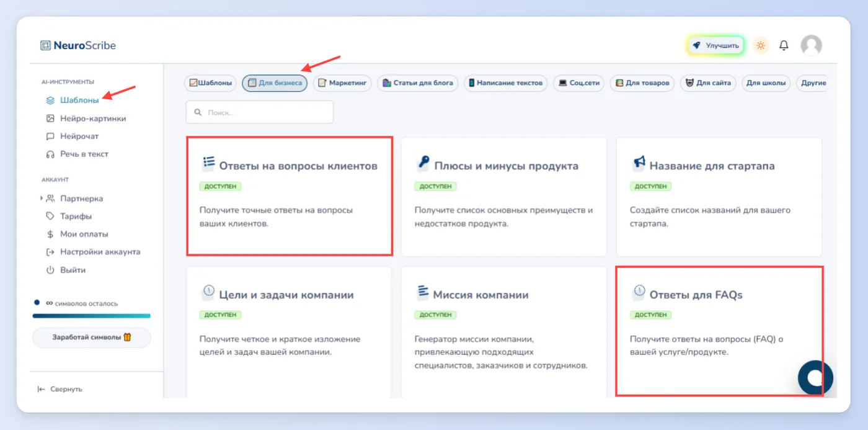868x430 pixels.
Task: Click the headphones icon beside Речь в текст
Action: 51,154
